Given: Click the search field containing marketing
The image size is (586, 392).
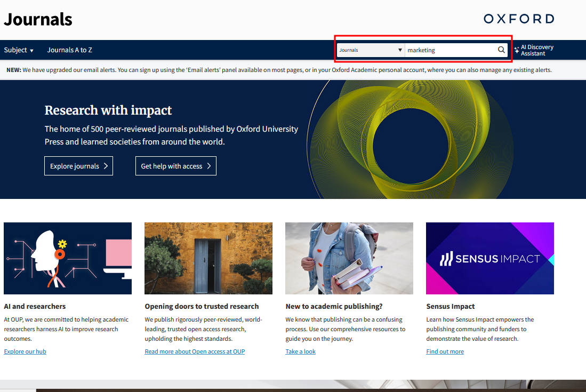Looking at the screenshot, I should pyautogui.click(x=449, y=50).
